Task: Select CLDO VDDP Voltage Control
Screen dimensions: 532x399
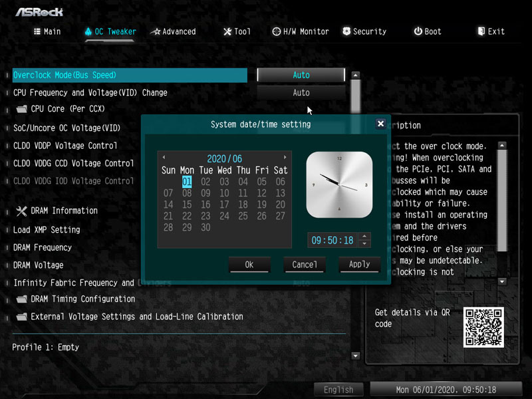Action: coord(65,146)
